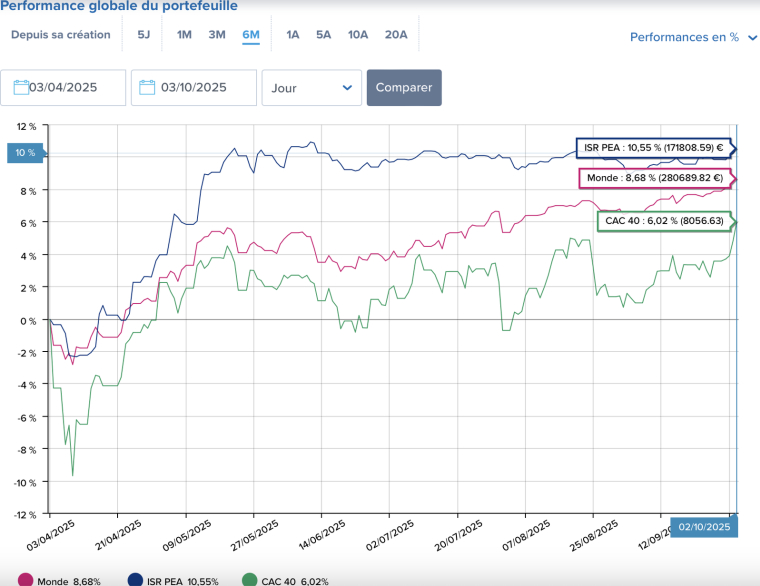The width and height of the screenshot is (760, 586).
Task: Switch to the 3M period tab
Action: [x=217, y=35]
